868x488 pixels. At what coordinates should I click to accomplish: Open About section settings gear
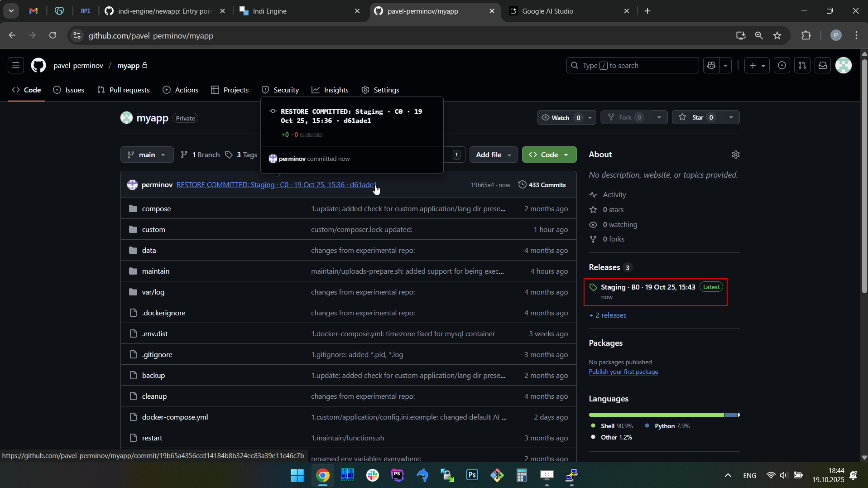coord(735,155)
